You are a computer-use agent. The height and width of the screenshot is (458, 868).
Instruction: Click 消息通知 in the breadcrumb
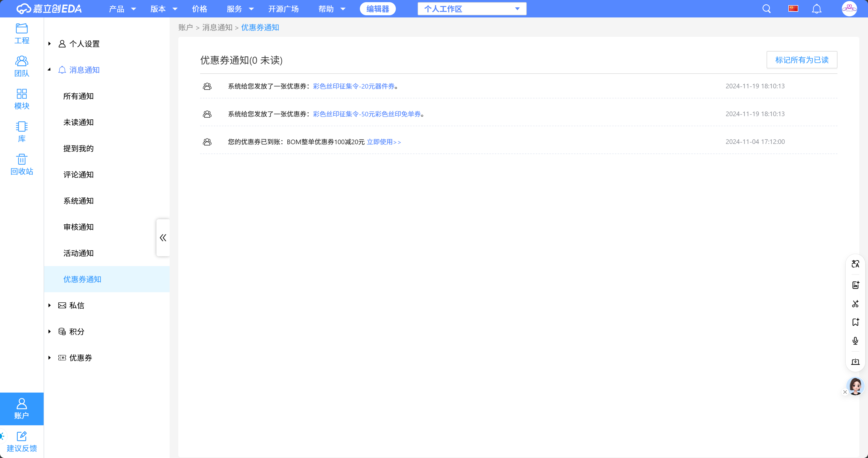(x=217, y=27)
